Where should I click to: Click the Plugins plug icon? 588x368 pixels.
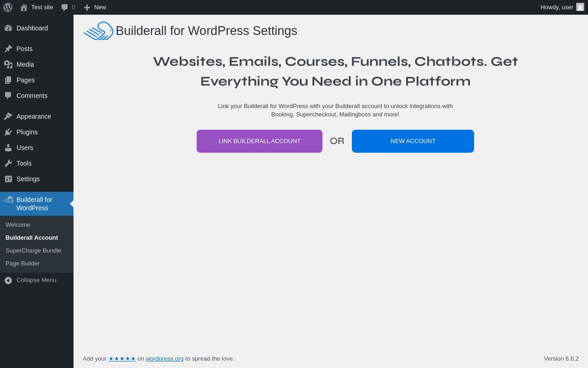tap(8, 132)
